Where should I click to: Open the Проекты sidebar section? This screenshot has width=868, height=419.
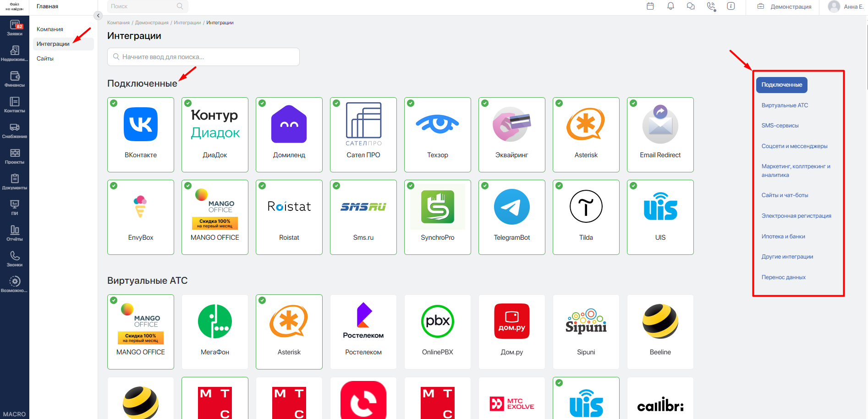click(15, 156)
